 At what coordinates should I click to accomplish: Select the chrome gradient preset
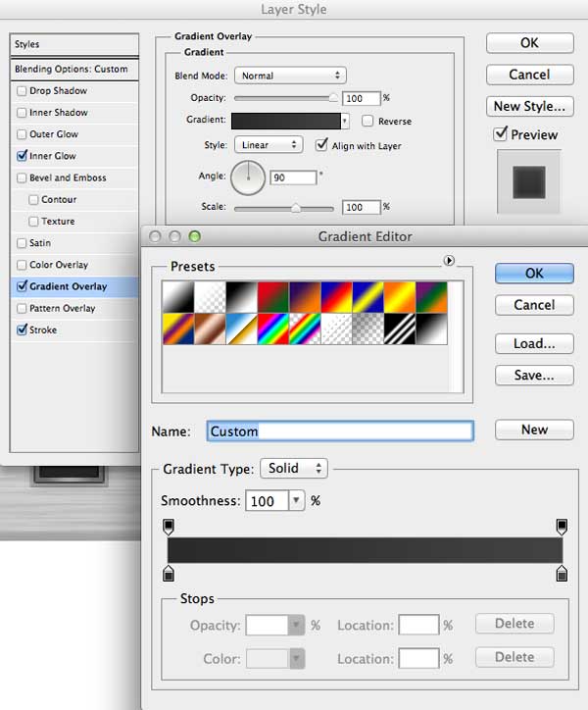coord(242,330)
